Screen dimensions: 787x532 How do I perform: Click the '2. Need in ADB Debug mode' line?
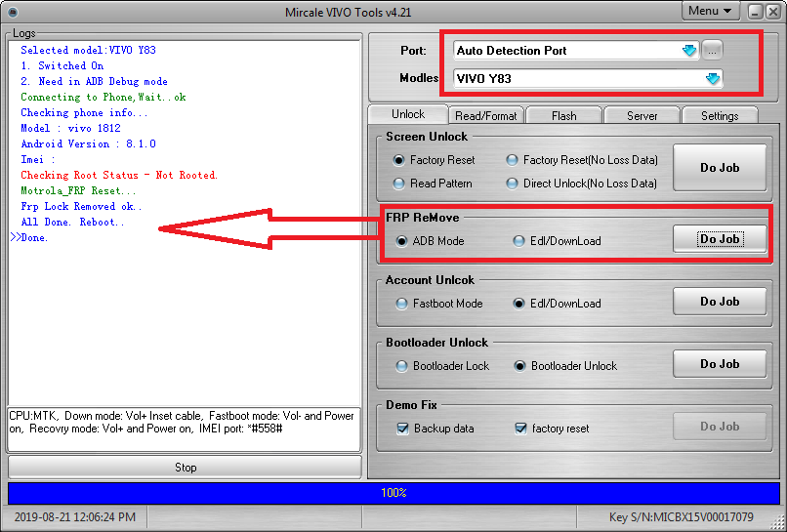click(95, 81)
